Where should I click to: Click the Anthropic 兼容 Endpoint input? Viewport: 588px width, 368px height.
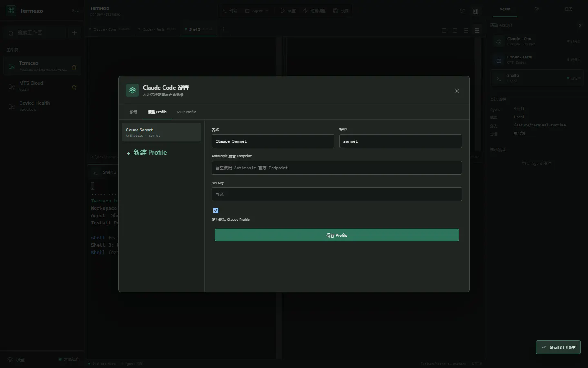click(336, 168)
